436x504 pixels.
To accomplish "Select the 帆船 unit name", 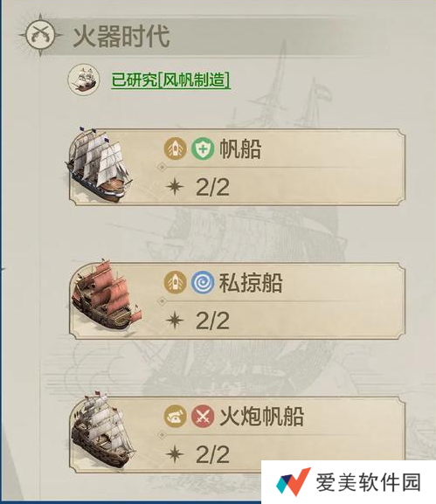I will click(x=240, y=148).
